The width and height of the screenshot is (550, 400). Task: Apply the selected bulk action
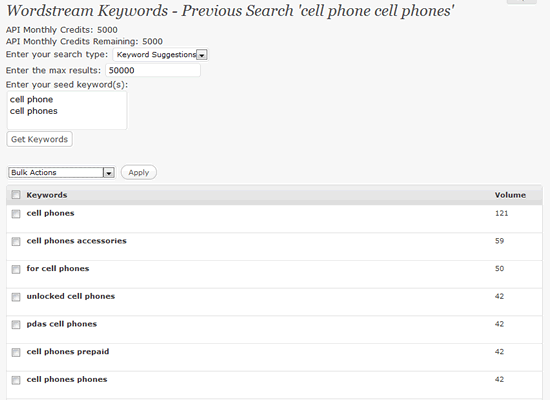click(139, 172)
